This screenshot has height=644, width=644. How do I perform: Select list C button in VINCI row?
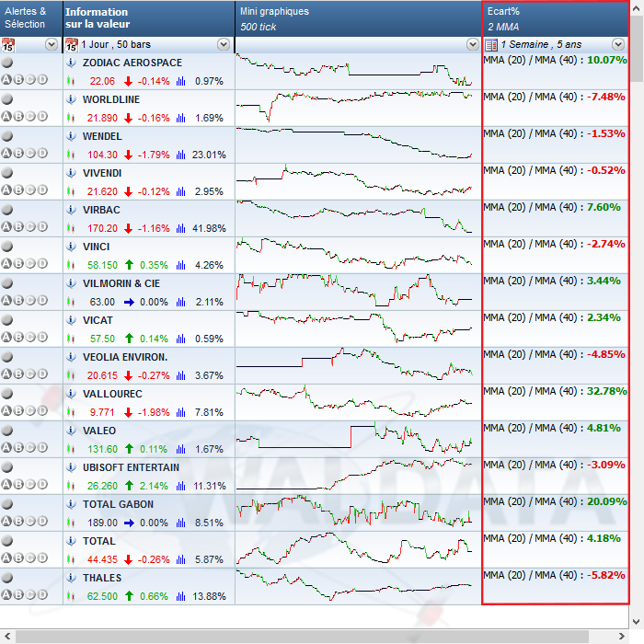[x=30, y=263]
